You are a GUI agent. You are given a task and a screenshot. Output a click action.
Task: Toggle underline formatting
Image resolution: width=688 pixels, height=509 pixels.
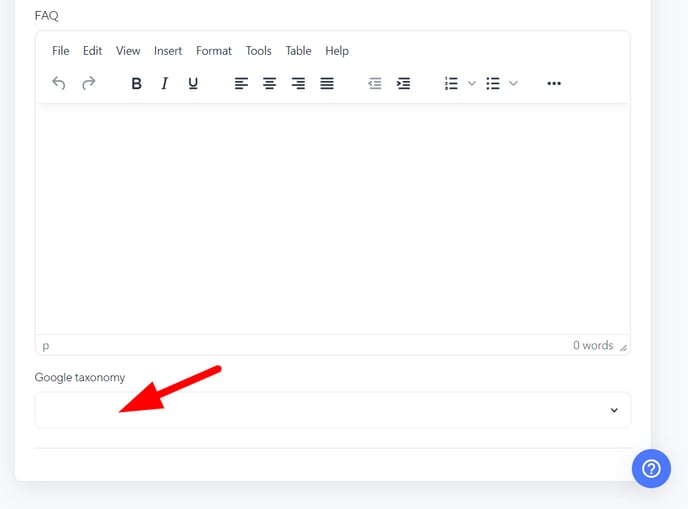point(193,84)
